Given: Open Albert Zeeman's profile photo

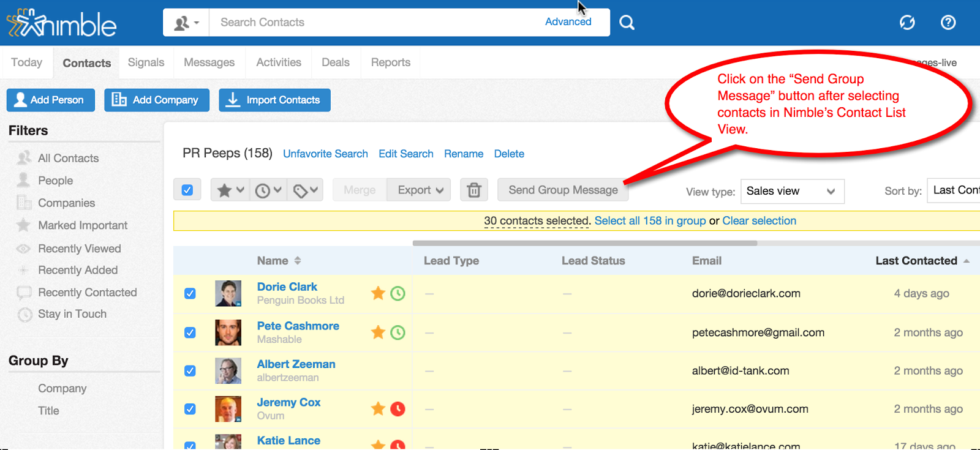Looking at the screenshot, I should coord(228,370).
